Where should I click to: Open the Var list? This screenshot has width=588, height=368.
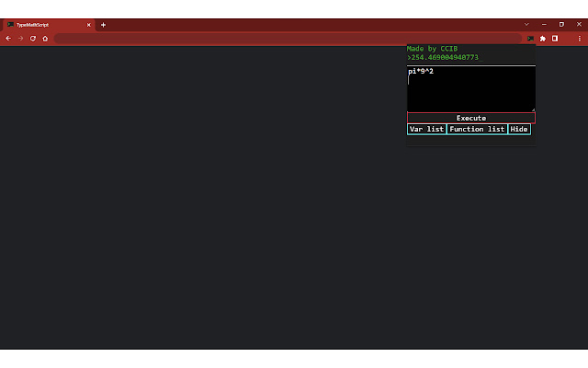(x=426, y=129)
